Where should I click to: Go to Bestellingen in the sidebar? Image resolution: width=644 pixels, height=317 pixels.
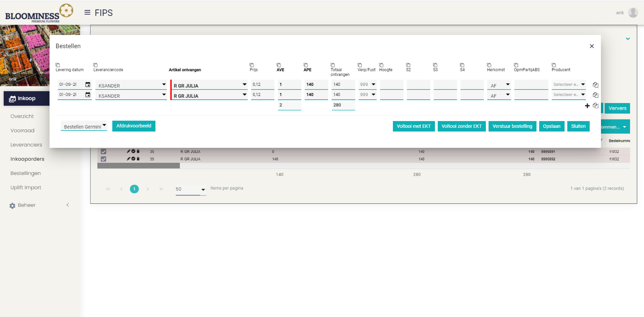coord(26,173)
